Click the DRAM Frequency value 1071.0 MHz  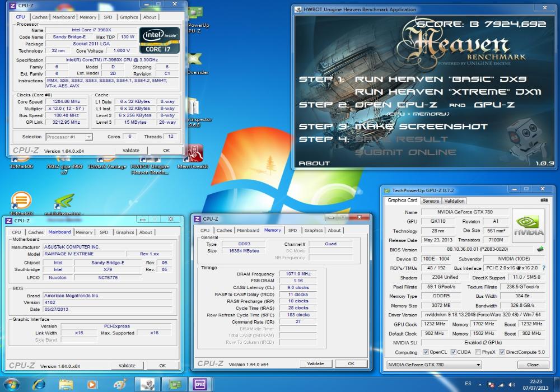pos(298,274)
